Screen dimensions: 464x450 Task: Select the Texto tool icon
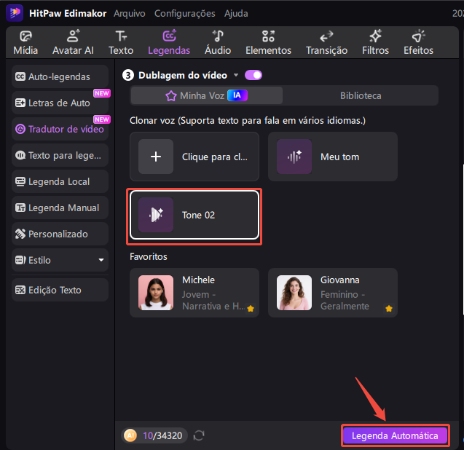tap(121, 36)
